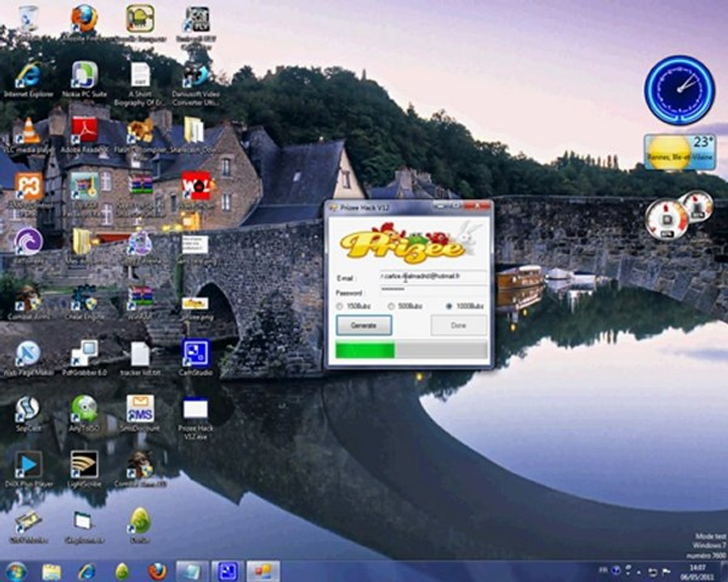Image resolution: width=728 pixels, height=582 pixels.
Task: Open Windows Explorer from the taskbar
Action: coord(52,571)
